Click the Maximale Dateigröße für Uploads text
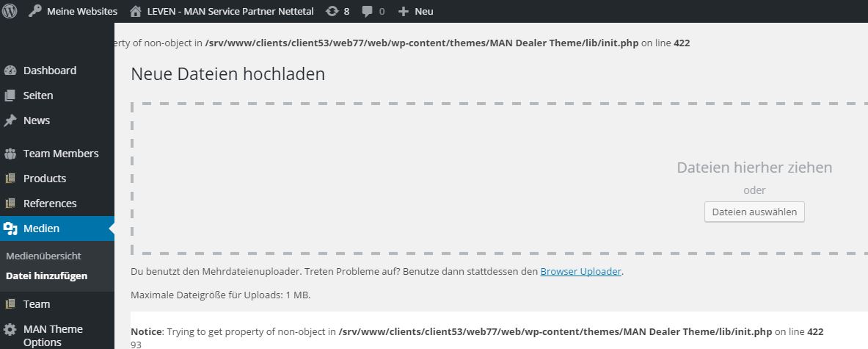868x349 pixels. [x=220, y=295]
